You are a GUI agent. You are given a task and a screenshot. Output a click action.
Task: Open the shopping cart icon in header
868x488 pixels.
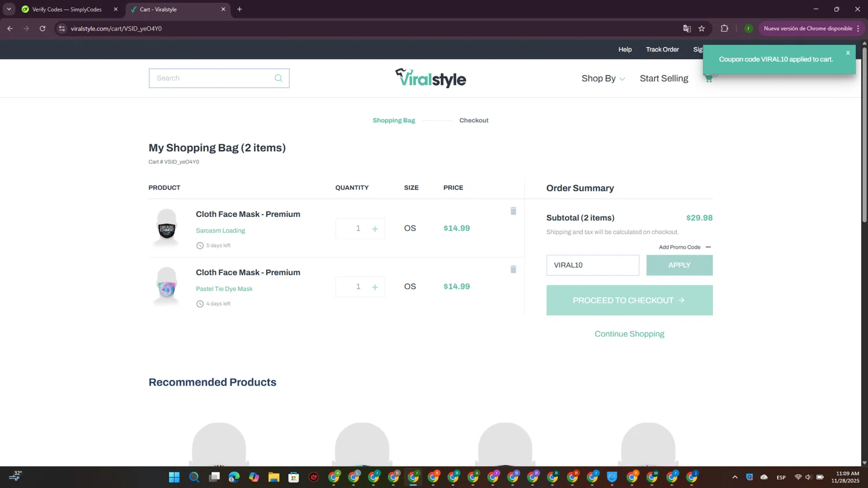click(709, 79)
